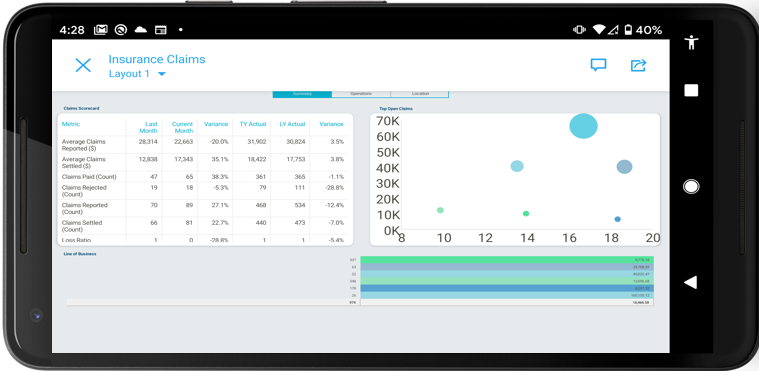Open the accessibility figure icon

692,42
